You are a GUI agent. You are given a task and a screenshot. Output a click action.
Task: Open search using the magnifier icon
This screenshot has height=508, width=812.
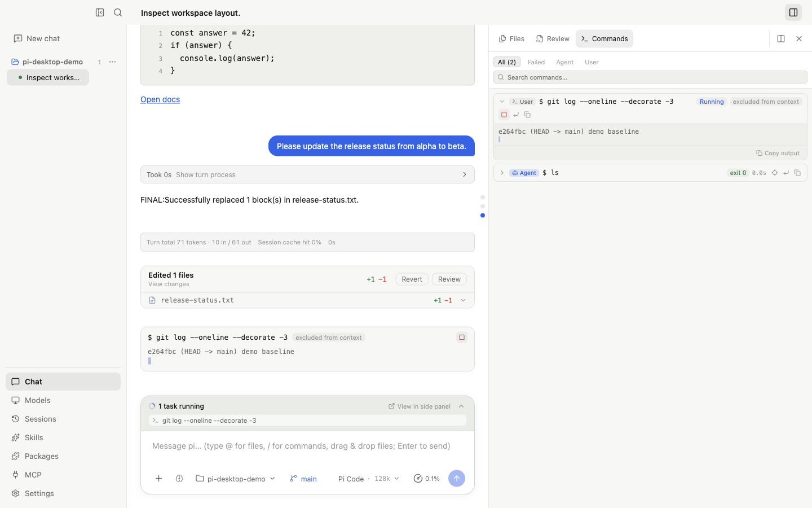(x=118, y=12)
